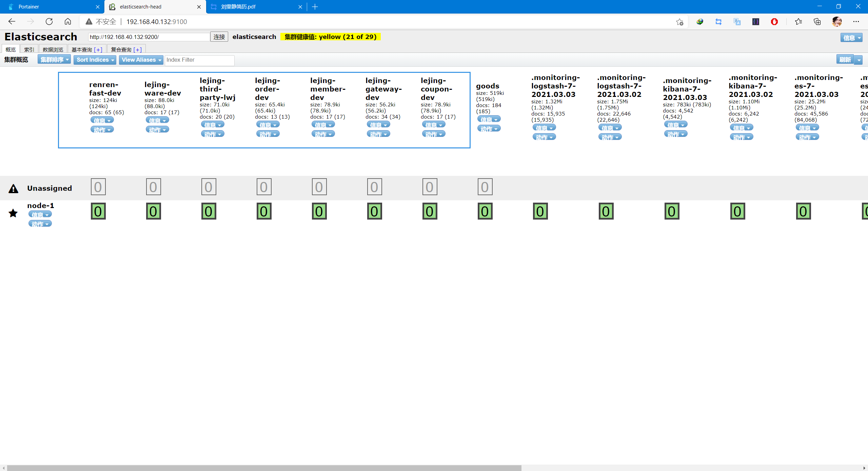Open browser home page icon
This screenshot has height=471, width=868.
[x=68, y=22]
